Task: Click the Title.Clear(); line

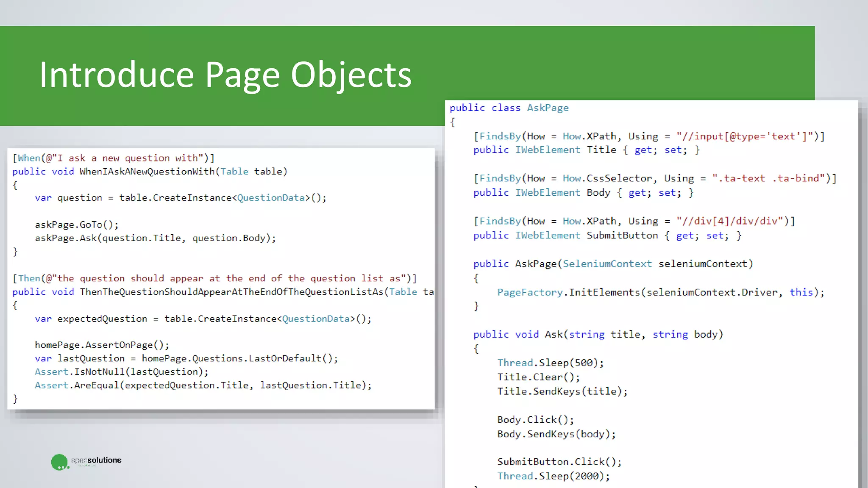Action: (x=539, y=377)
